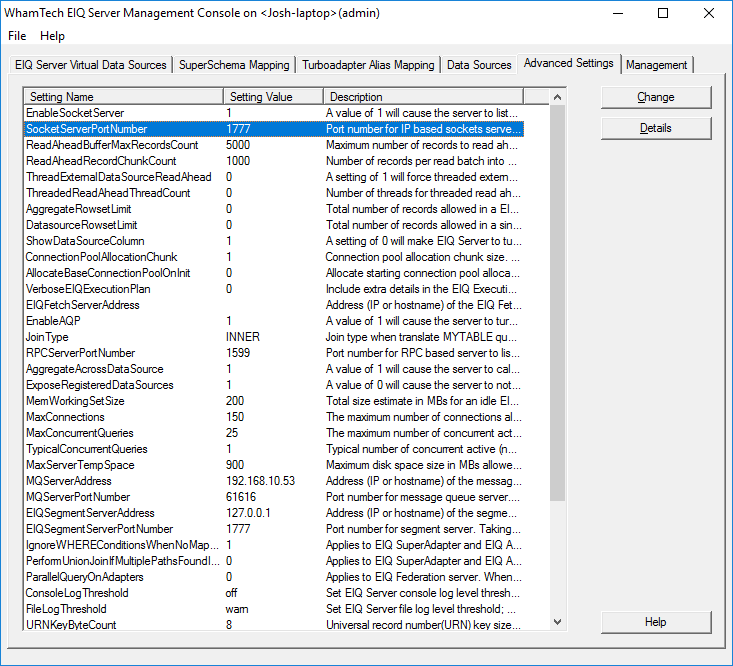Click the warn value of FileLogThreshold

coord(237,609)
